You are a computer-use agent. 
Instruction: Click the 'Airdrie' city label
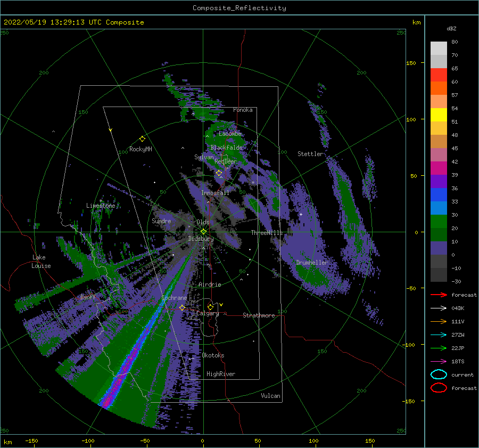tap(210, 284)
